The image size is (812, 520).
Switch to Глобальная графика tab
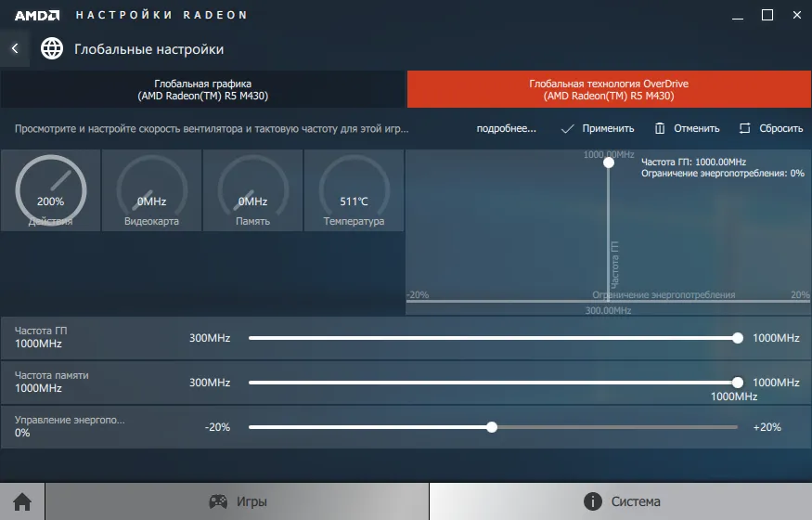[202, 89]
